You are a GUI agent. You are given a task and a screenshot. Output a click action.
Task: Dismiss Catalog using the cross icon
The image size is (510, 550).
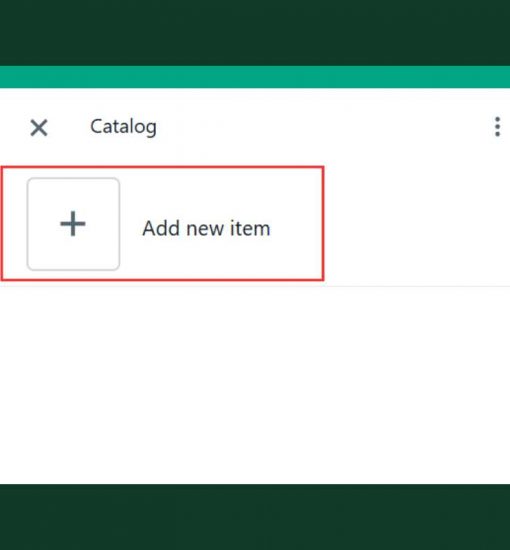point(39,127)
